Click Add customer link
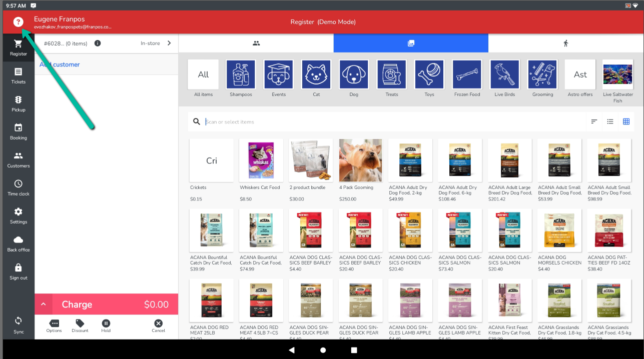 click(x=60, y=64)
